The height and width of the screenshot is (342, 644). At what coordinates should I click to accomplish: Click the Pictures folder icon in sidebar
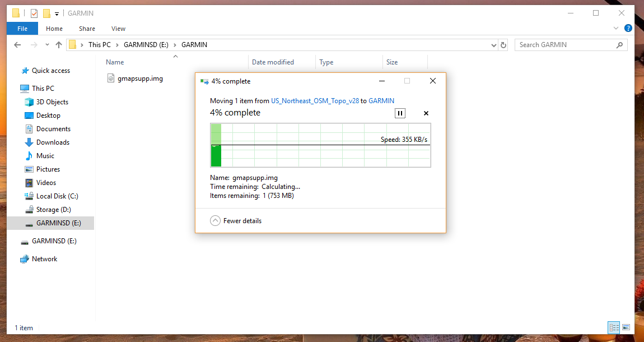(x=29, y=169)
